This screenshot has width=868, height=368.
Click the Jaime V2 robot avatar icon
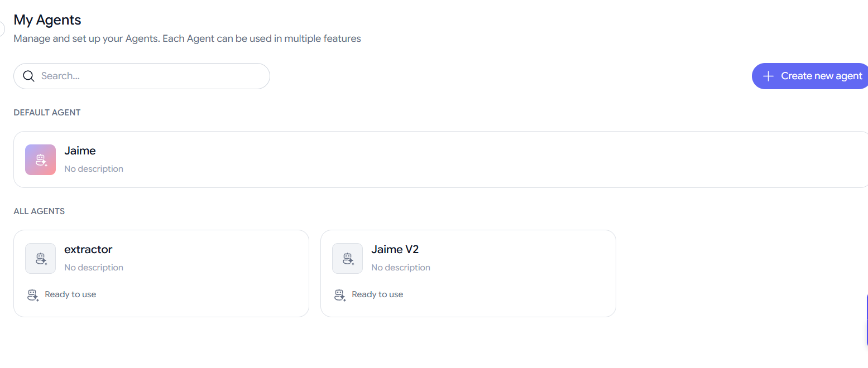347,258
